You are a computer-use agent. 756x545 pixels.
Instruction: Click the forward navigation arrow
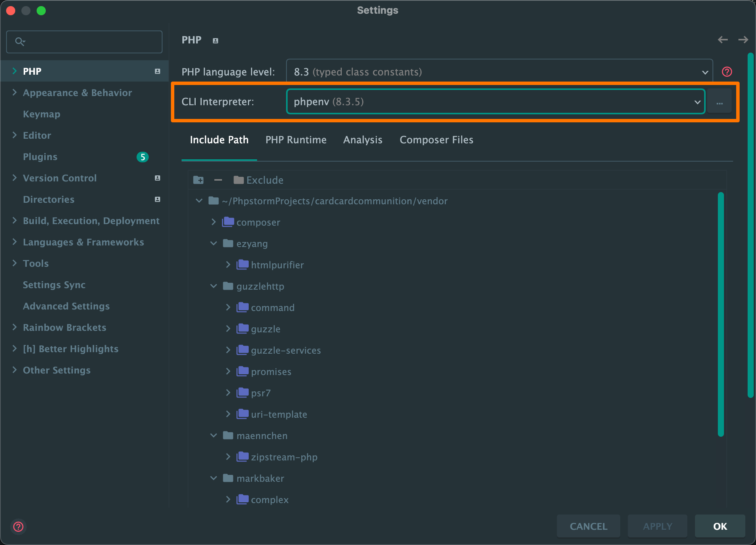click(x=743, y=40)
